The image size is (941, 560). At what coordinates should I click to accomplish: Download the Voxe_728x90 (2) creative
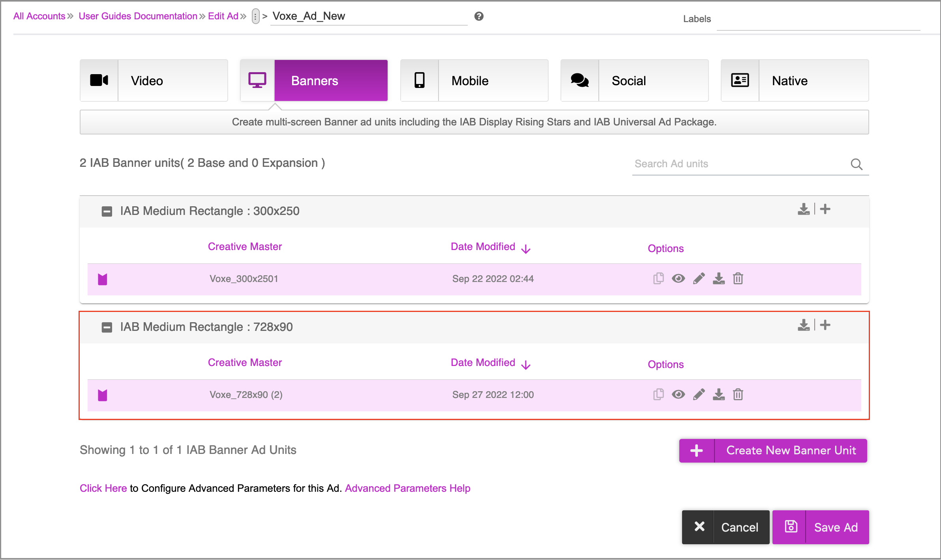pos(718,394)
